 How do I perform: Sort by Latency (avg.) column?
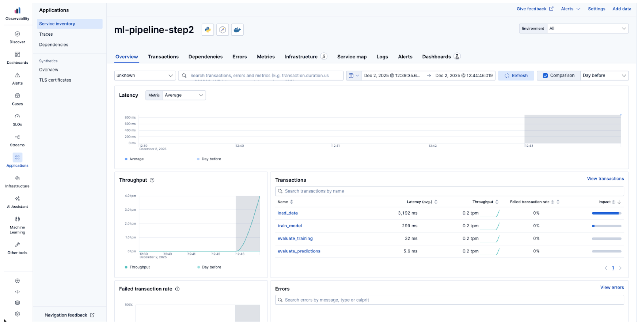tap(422, 202)
